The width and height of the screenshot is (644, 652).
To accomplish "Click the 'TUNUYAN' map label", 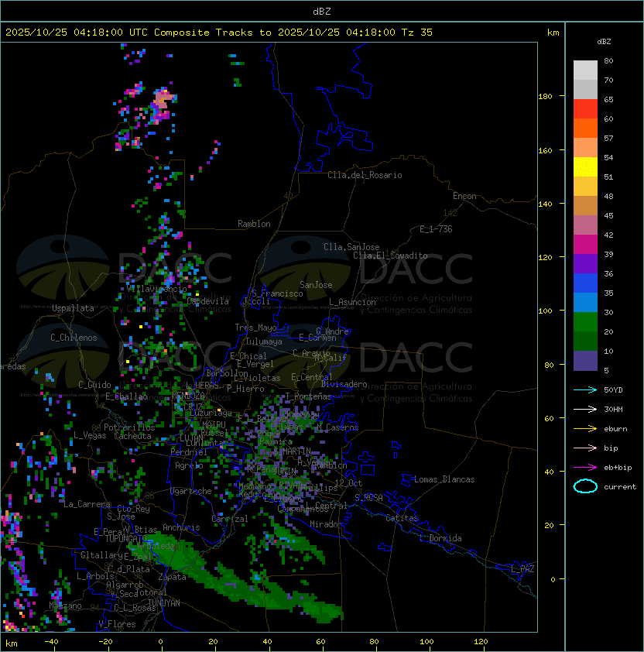I will 164,603.
